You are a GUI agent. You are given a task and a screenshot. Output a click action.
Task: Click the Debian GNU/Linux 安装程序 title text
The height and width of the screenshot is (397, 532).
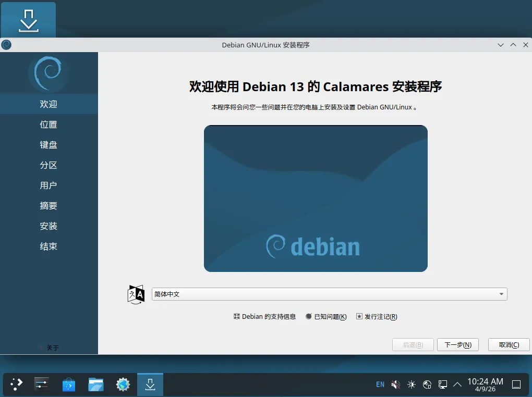click(265, 45)
